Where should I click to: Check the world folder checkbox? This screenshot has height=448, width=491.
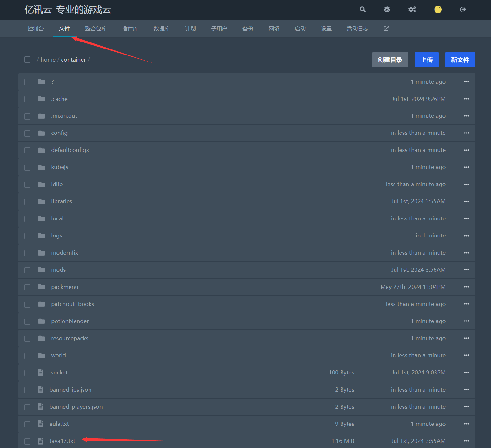click(28, 356)
